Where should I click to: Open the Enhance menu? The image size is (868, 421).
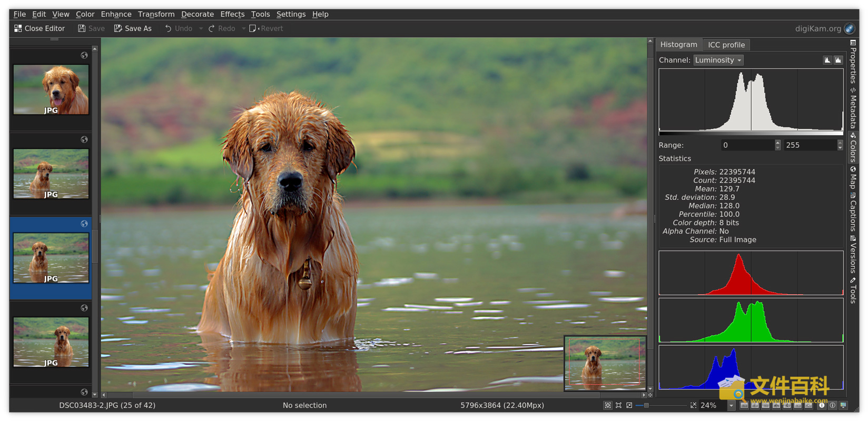point(116,14)
